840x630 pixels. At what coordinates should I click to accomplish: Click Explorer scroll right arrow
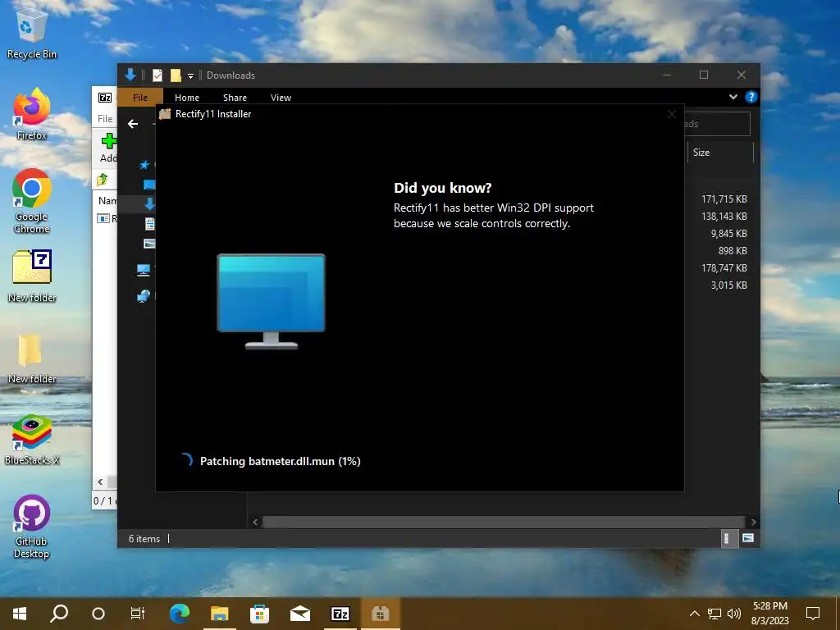point(753,522)
